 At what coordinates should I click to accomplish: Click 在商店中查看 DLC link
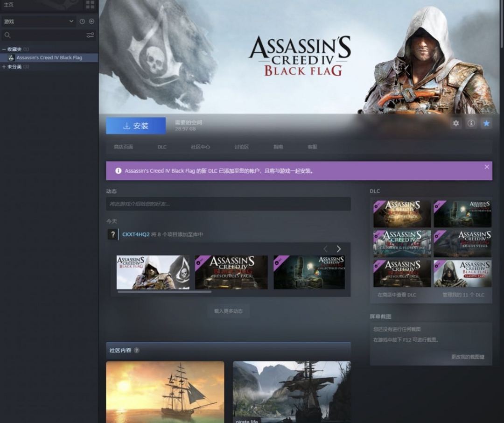point(397,295)
